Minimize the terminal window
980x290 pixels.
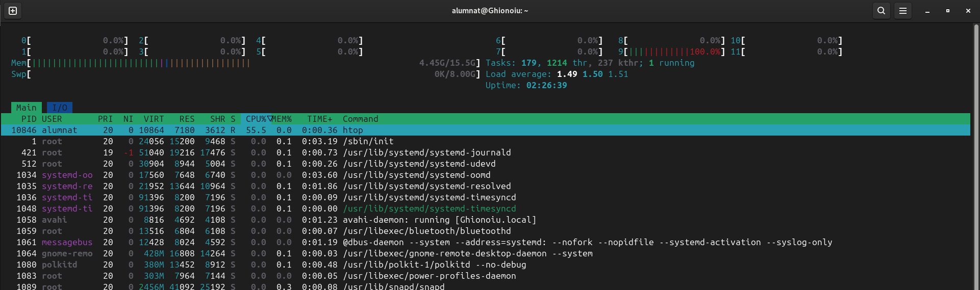coord(927,11)
